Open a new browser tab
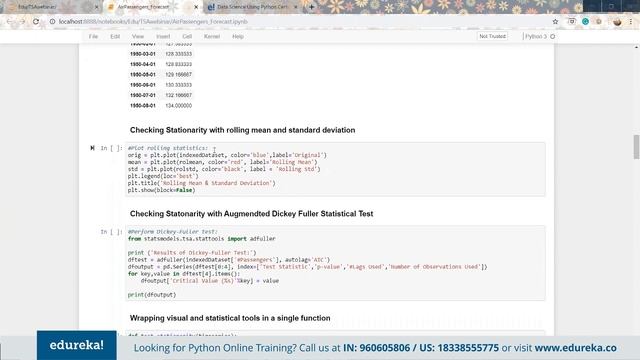 point(311,7)
